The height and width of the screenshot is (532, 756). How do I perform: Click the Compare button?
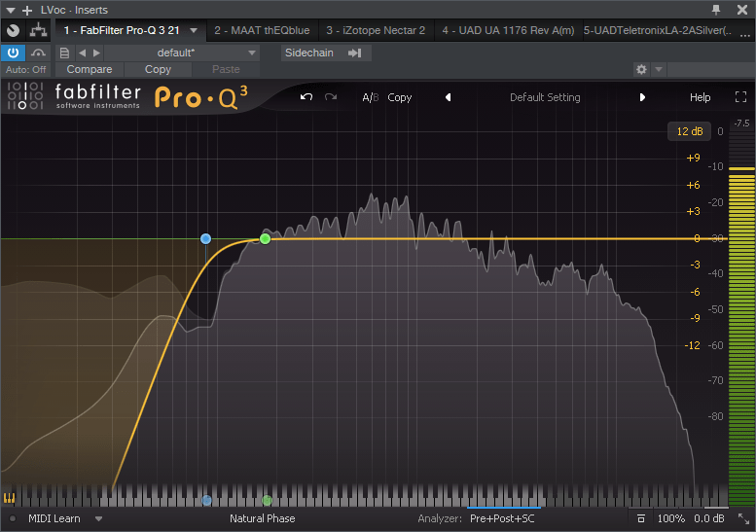tap(89, 70)
